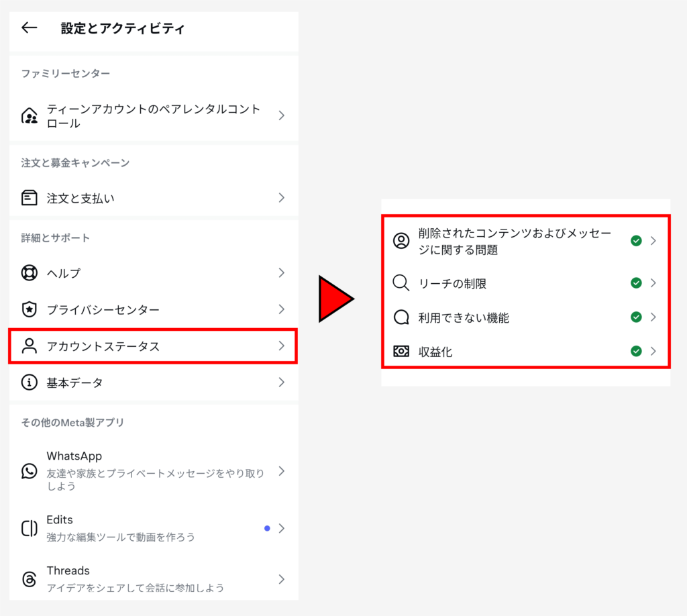Click green checkmark beside 収益化

point(636,351)
